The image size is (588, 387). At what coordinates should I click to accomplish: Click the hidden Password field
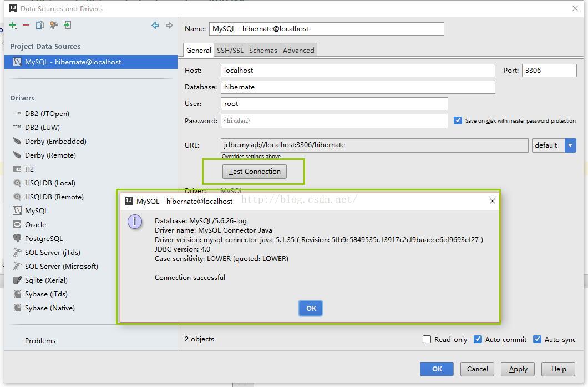(x=334, y=121)
